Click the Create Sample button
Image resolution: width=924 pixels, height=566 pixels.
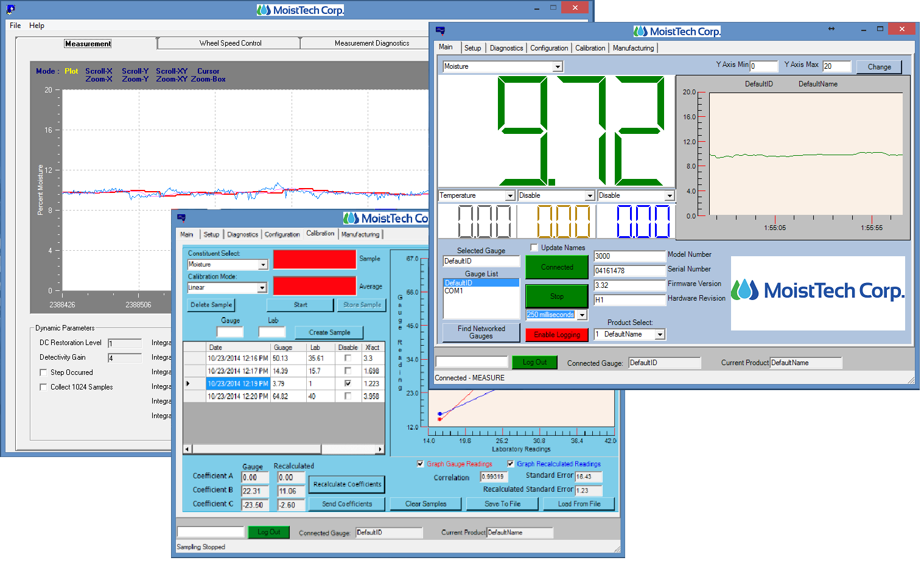(329, 332)
